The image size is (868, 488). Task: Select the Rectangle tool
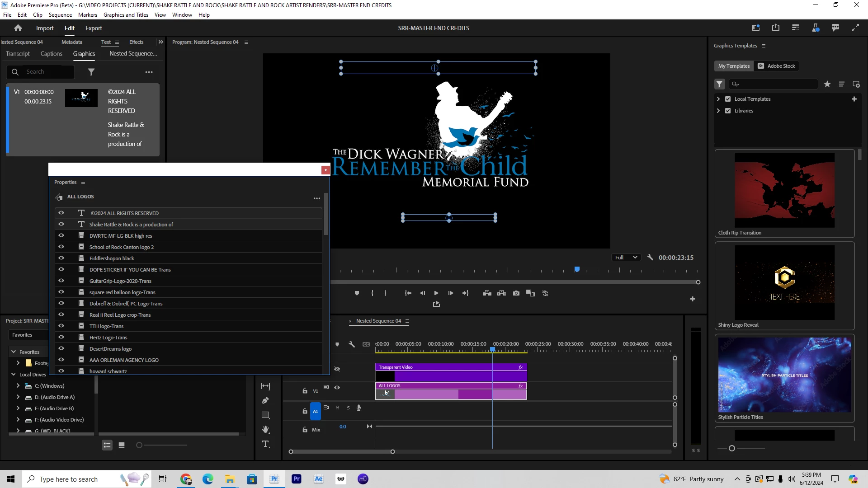pos(265,415)
